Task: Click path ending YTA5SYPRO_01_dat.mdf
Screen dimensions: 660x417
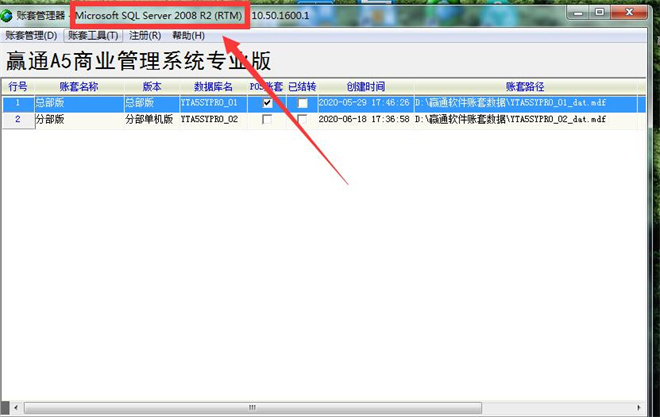Action: pos(525,103)
